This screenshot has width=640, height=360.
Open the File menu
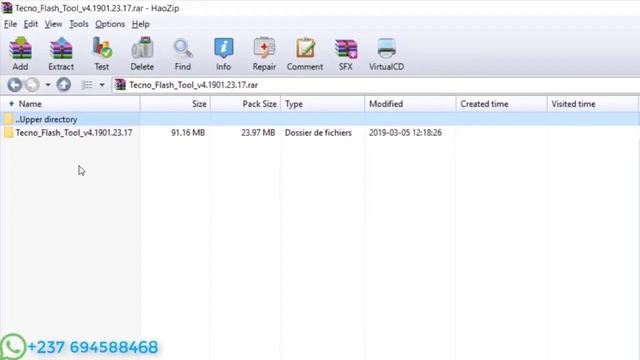(11, 24)
